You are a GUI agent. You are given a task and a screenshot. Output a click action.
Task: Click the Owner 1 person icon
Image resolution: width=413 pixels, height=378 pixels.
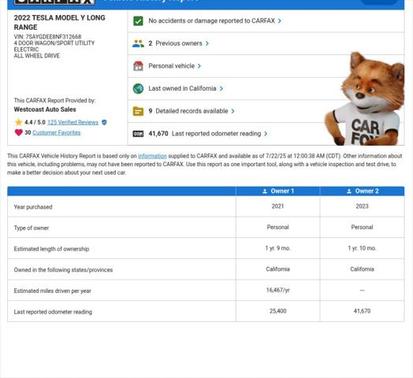click(x=265, y=191)
